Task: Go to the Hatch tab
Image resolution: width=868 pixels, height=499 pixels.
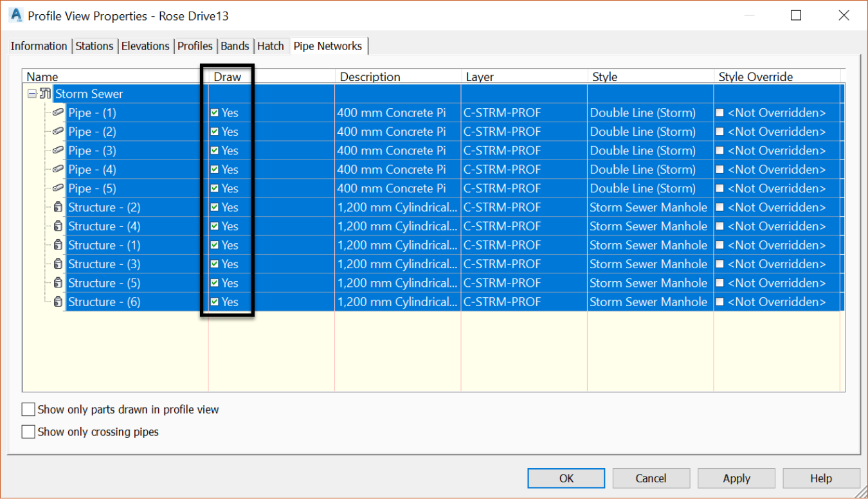Action: [x=271, y=46]
